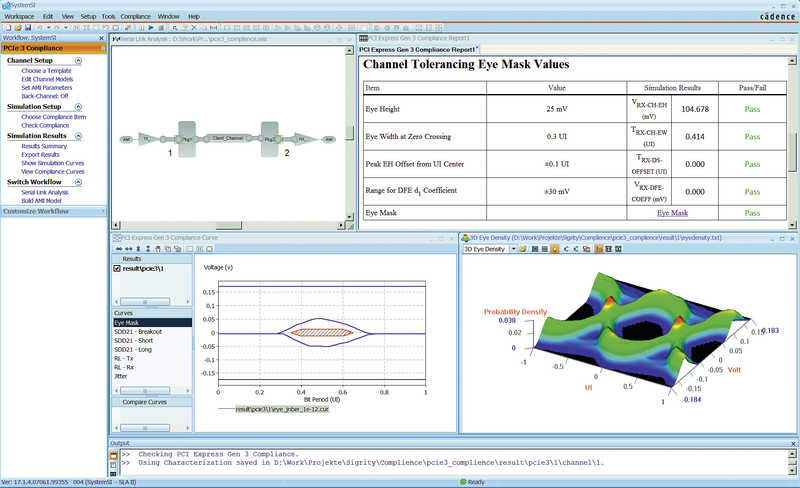The width and height of the screenshot is (800, 488).
Task: Open the Setup menu
Action: (88, 16)
